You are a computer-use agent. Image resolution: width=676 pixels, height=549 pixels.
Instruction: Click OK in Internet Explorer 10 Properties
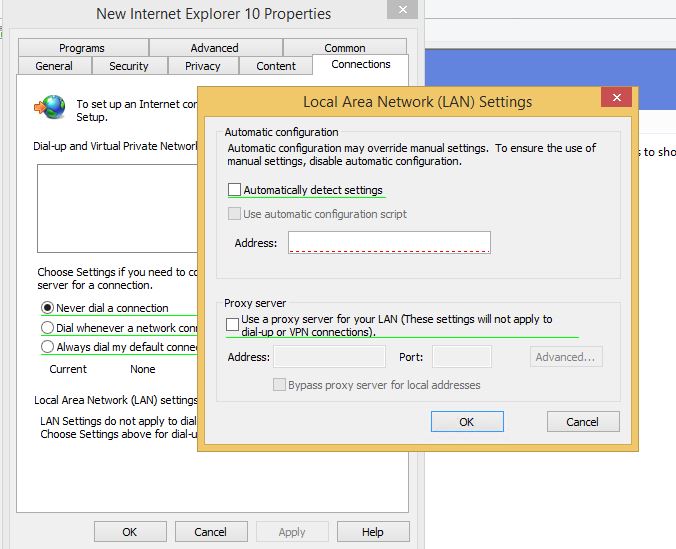pyautogui.click(x=130, y=531)
